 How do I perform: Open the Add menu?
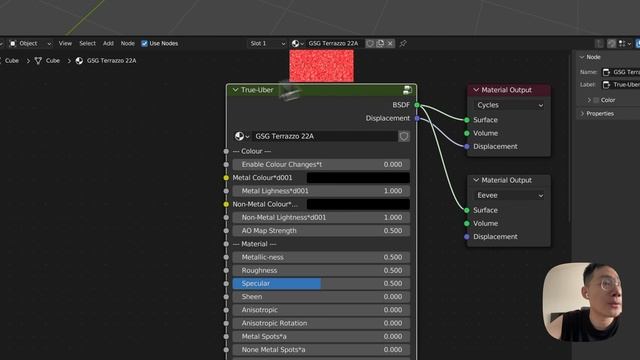(x=108, y=43)
